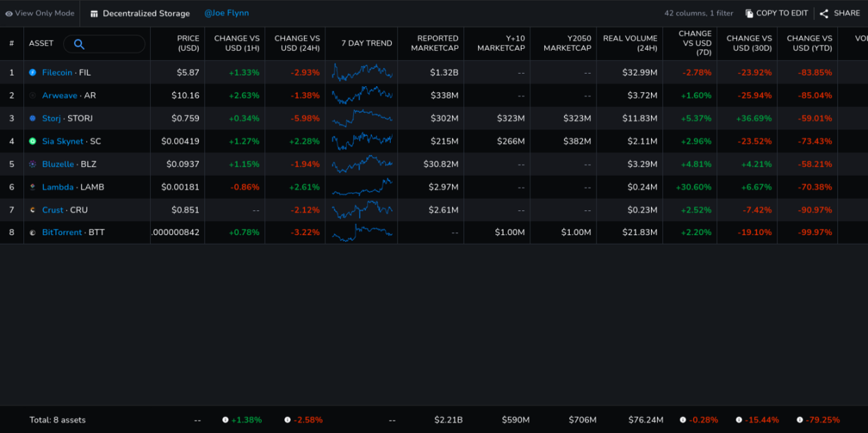Click the magnifier icon in asset search
Image resolution: width=868 pixels, height=433 pixels.
click(79, 44)
